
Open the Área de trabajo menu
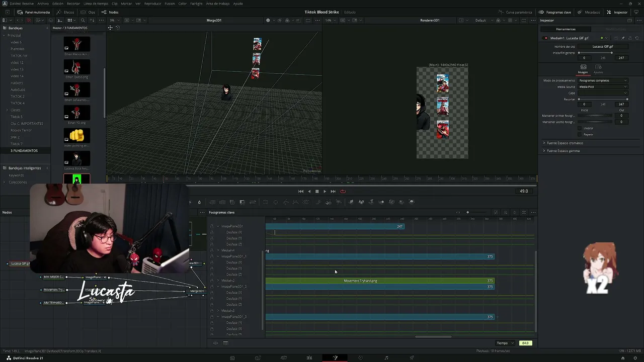(218, 4)
